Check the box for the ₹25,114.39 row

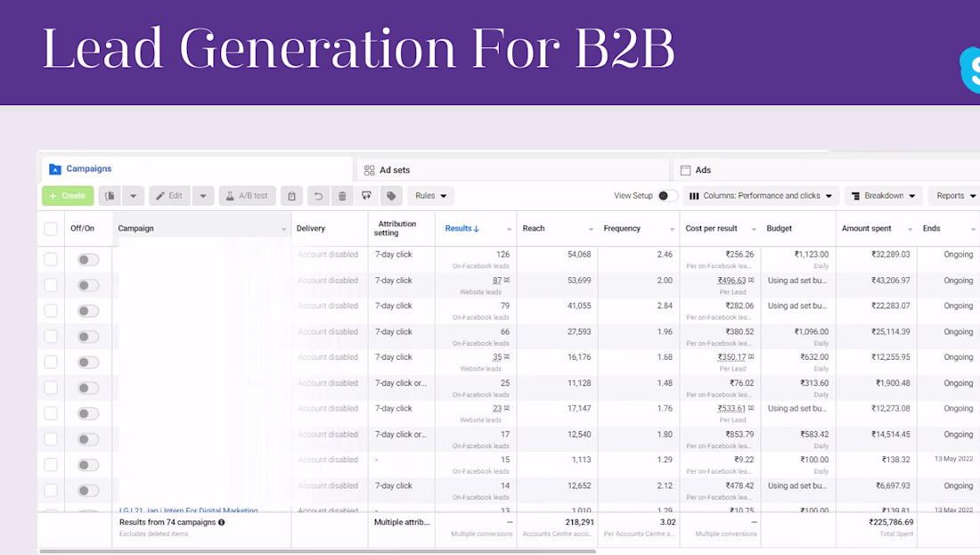51,337
